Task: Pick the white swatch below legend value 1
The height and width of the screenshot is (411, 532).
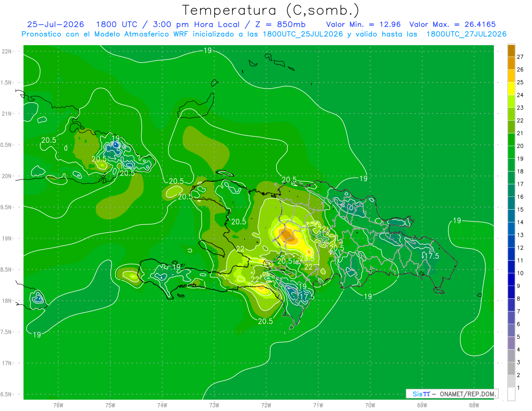Action: [511, 394]
